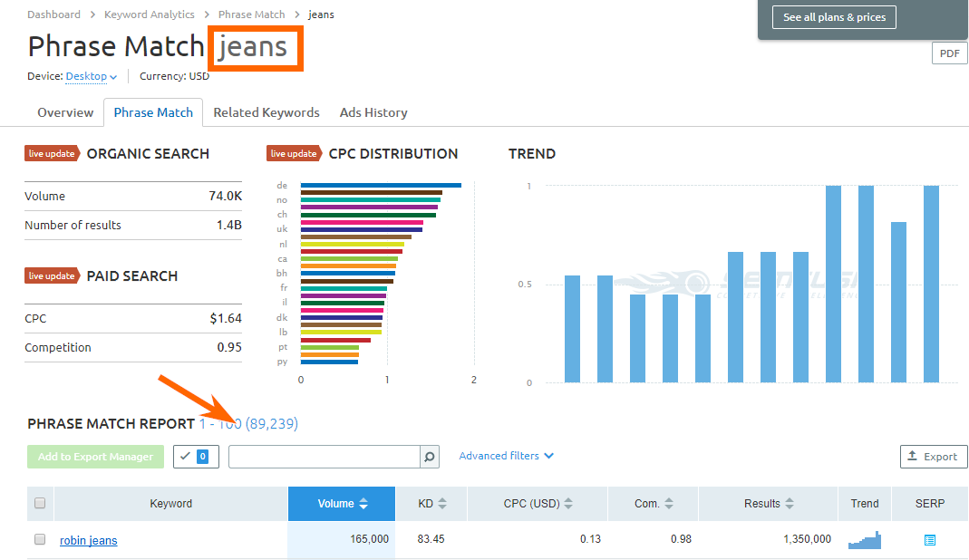Click the trend sparkline for robin jeans
The width and height of the screenshot is (969, 560).
(865, 539)
